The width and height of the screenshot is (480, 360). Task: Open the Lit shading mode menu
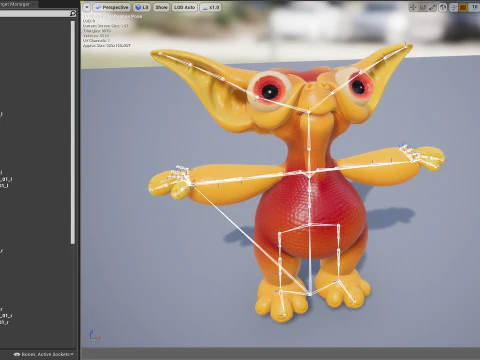coord(142,7)
